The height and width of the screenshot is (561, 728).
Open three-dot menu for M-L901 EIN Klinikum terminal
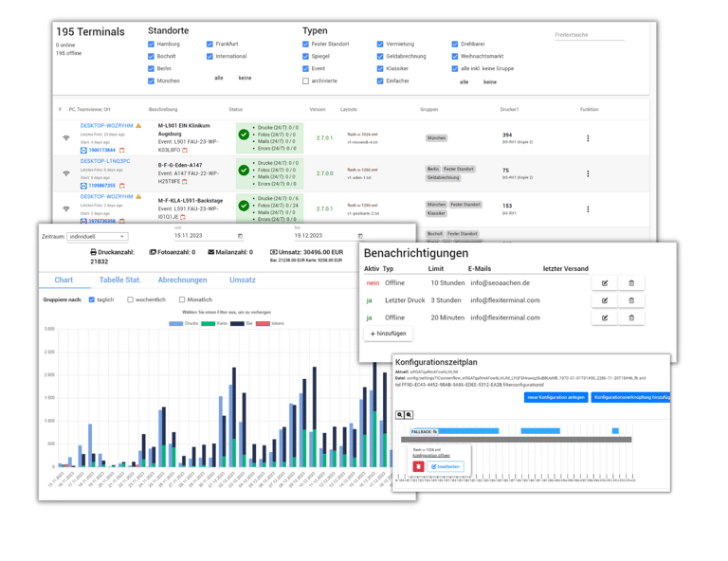click(588, 138)
